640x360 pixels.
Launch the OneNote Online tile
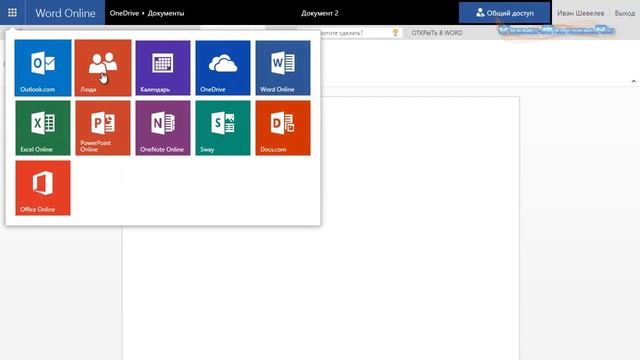pyautogui.click(x=163, y=128)
